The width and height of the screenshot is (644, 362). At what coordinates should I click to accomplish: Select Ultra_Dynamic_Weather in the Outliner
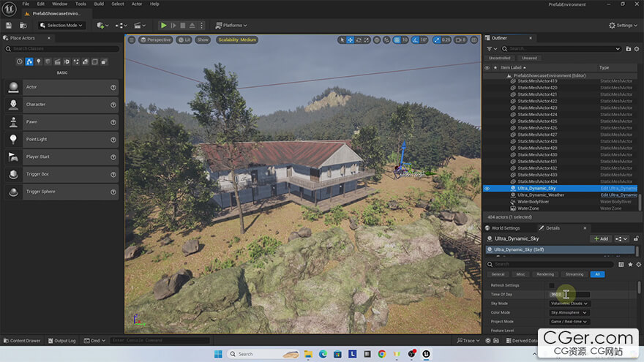point(541,195)
